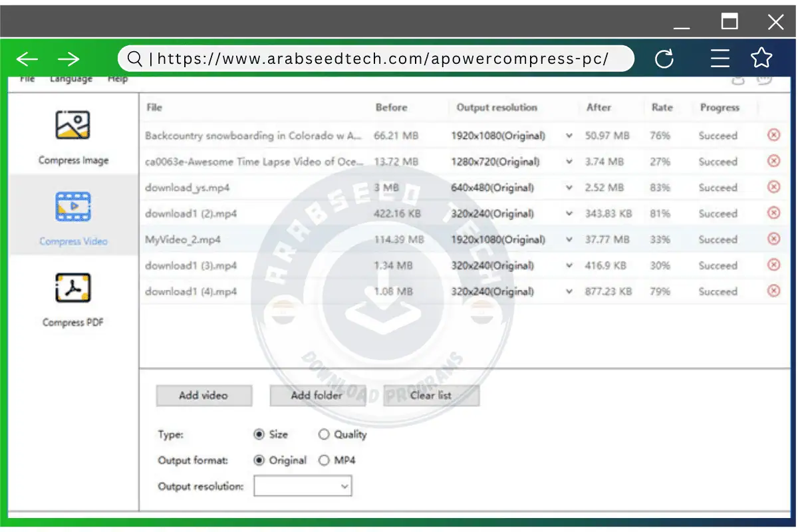Select MP4 as output format

pyautogui.click(x=324, y=460)
